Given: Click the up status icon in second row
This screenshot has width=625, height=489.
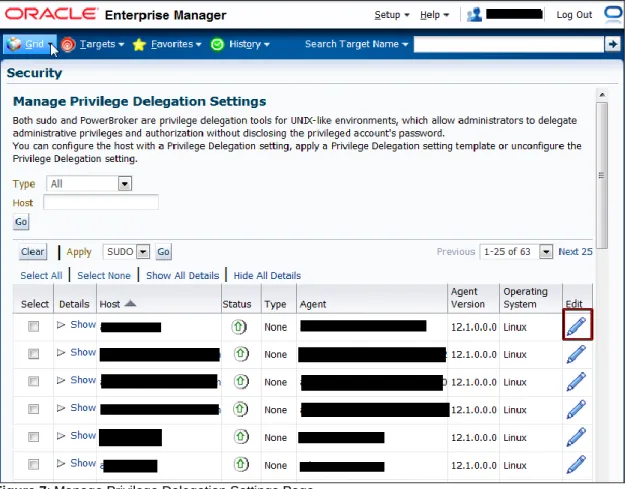Looking at the screenshot, I should [x=241, y=354].
